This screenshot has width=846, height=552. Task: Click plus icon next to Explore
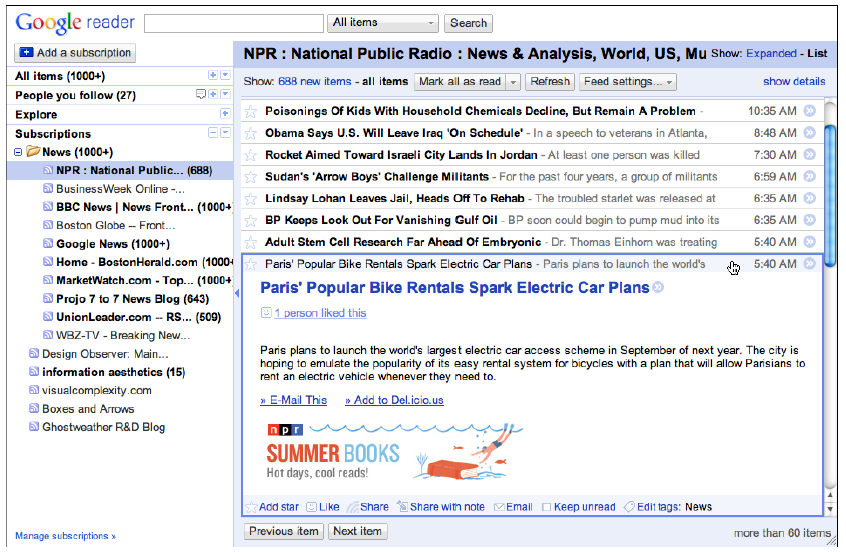click(226, 114)
